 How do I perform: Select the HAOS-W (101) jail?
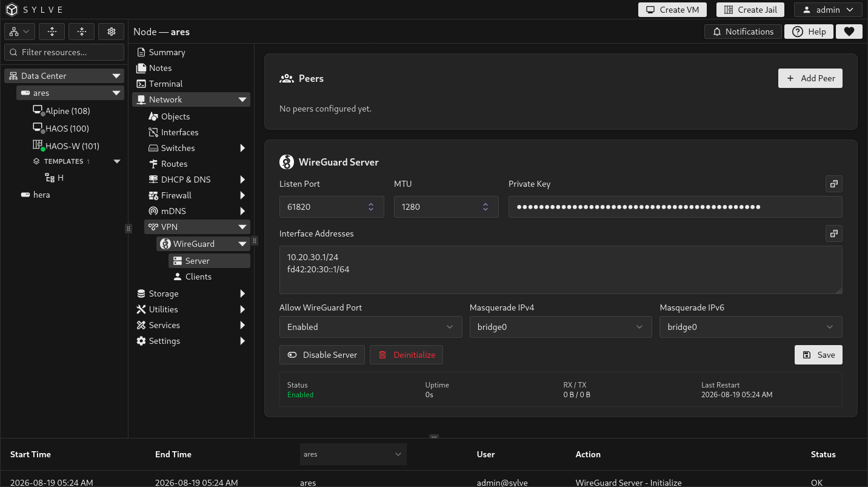click(66, 146)
